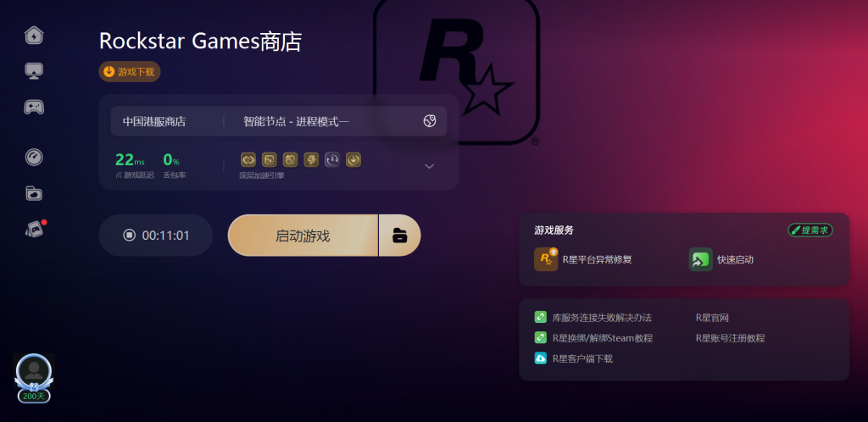Click the 游戏下载 tag
Viewport: 868px width, 422px height.
[x=130, y=72]
